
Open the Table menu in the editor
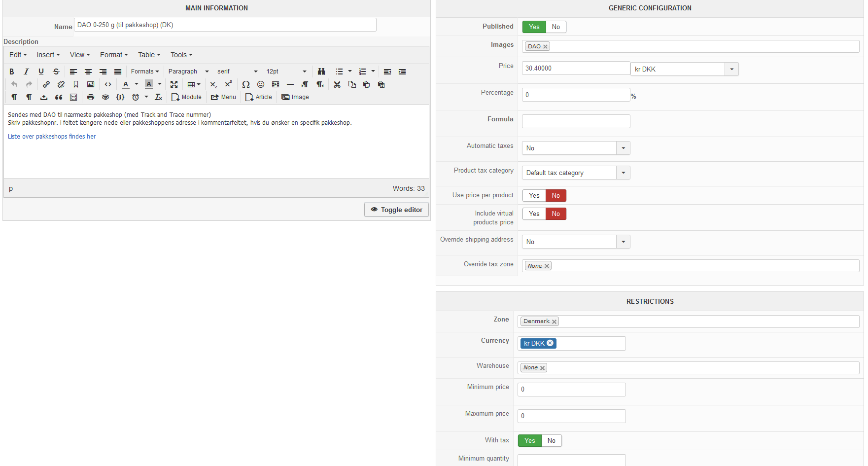click(x=149, y=55)
